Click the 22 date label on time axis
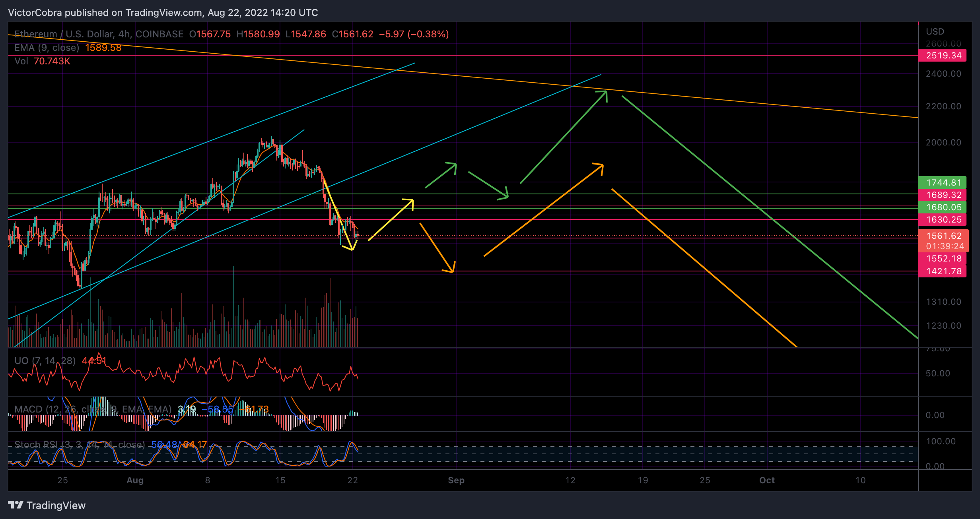The width and height of the screenshot is (980, 519). (353, 480)
